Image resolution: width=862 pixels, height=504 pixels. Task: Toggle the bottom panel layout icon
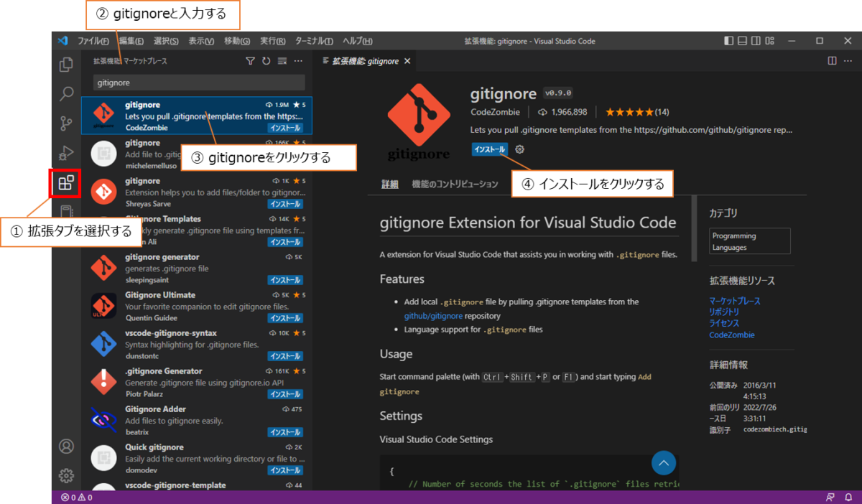click(743, 41)
